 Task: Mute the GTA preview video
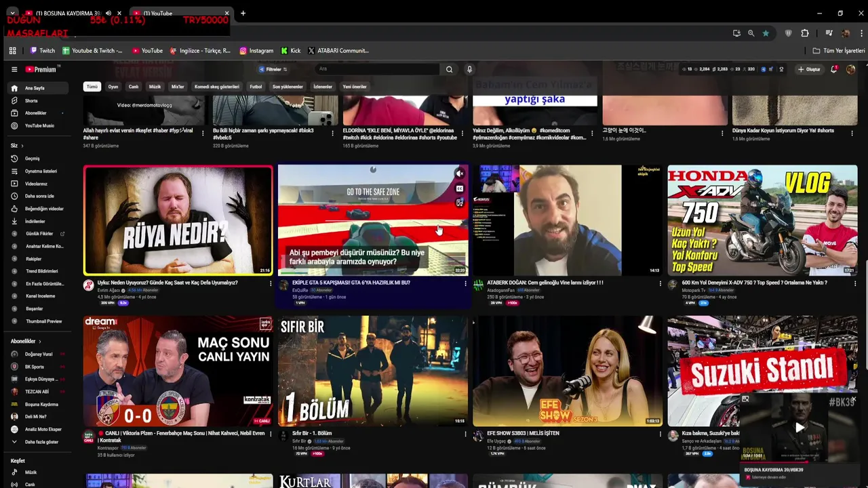pyautogui.click(x=459, y=174)
